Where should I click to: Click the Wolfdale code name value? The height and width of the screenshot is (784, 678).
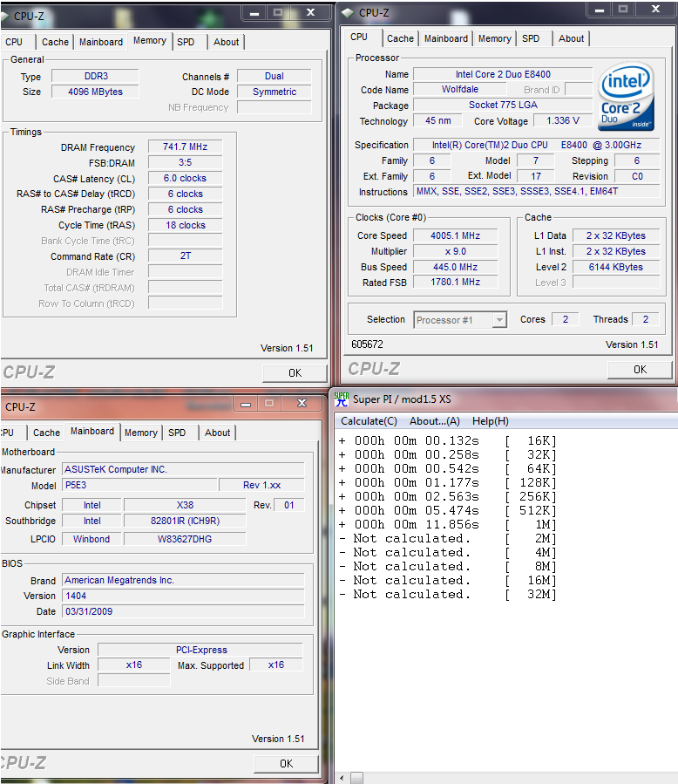point(460,90)
